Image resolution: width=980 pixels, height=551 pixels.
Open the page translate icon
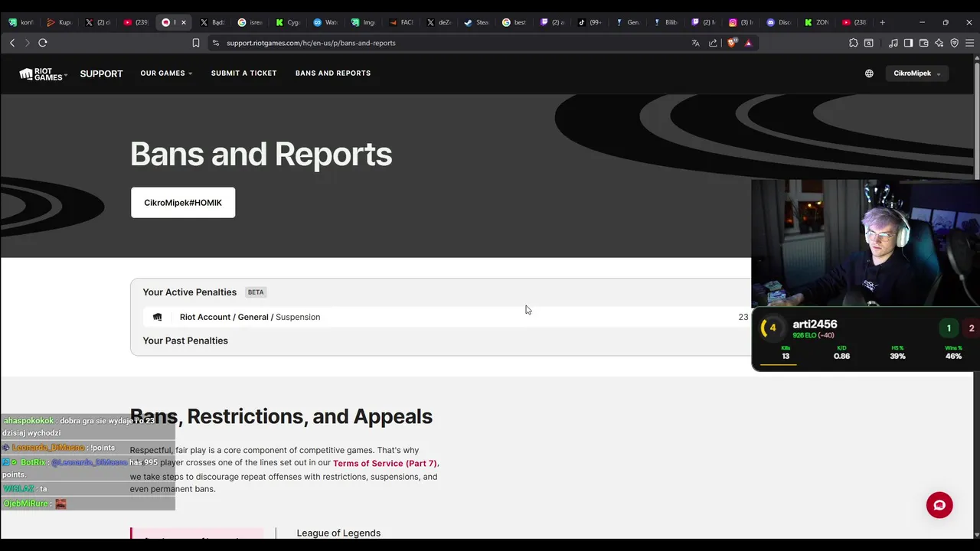click(x=695, y=43)
